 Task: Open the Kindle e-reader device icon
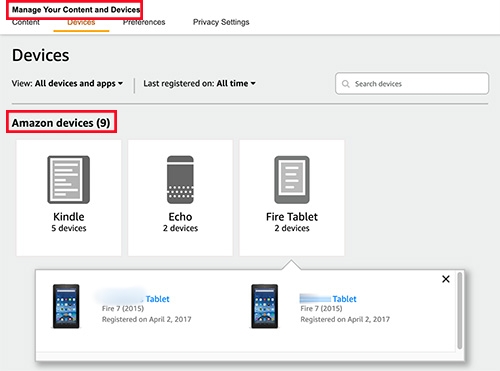[x=69, y=179]
